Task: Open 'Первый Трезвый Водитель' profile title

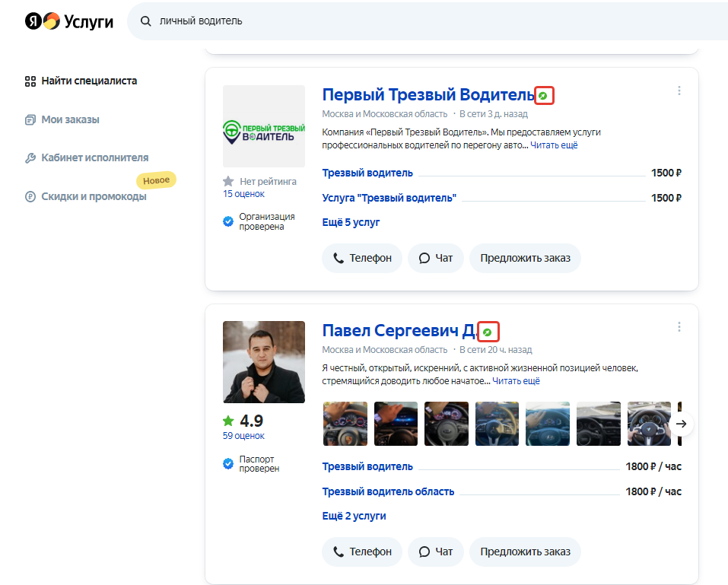Action: (428, 95)
